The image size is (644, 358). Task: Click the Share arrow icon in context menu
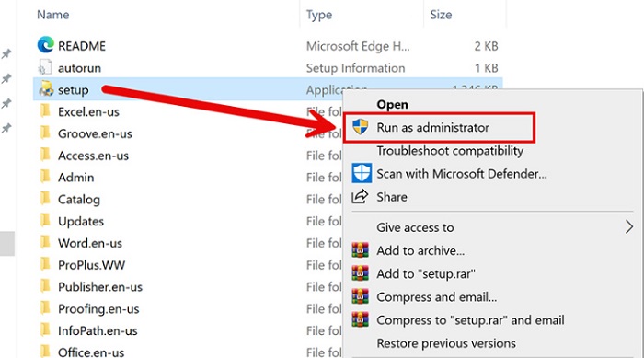(360, 196)
